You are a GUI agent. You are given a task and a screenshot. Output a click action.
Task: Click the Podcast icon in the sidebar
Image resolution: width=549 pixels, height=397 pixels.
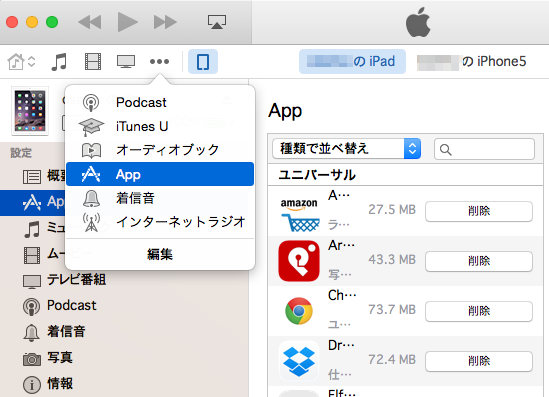tap(32, 307)
